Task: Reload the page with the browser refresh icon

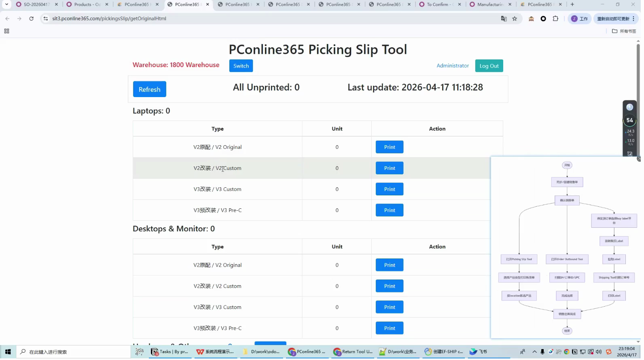Action: pyautogui.click(x=31, y=19)
